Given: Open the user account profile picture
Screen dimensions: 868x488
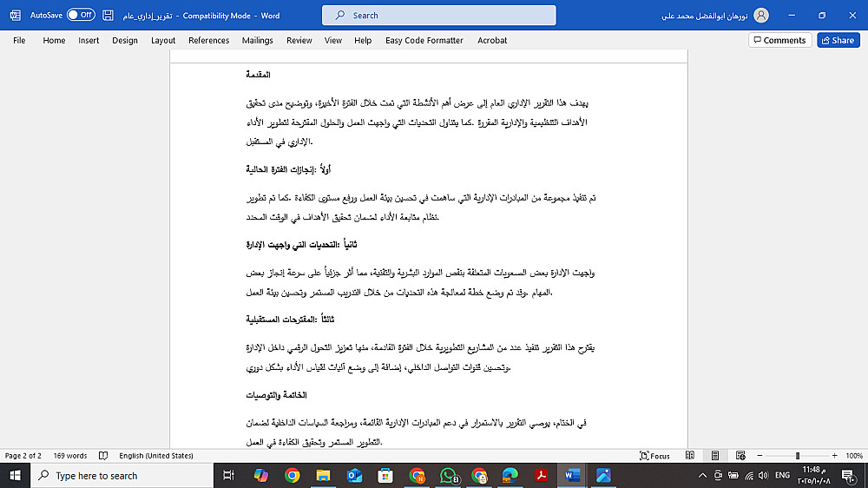Looking at the screenshot, I should (761, 16).
